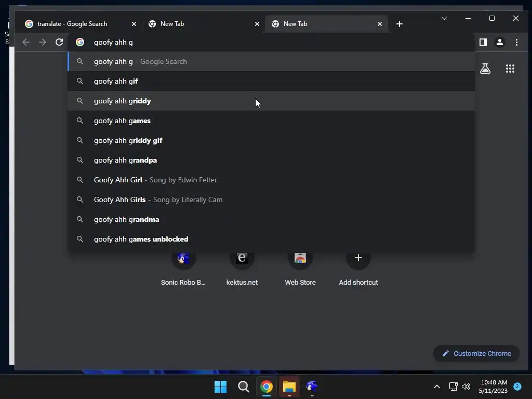
Task: Open clock showing 10:48 AM
Action: click(x=494, y=387)
